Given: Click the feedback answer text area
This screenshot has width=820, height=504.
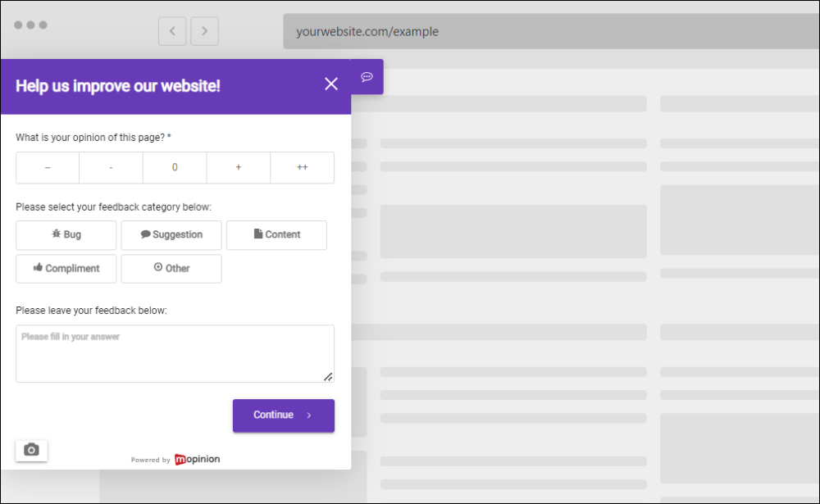Looking at the screenshot, I should pos(175,352).
